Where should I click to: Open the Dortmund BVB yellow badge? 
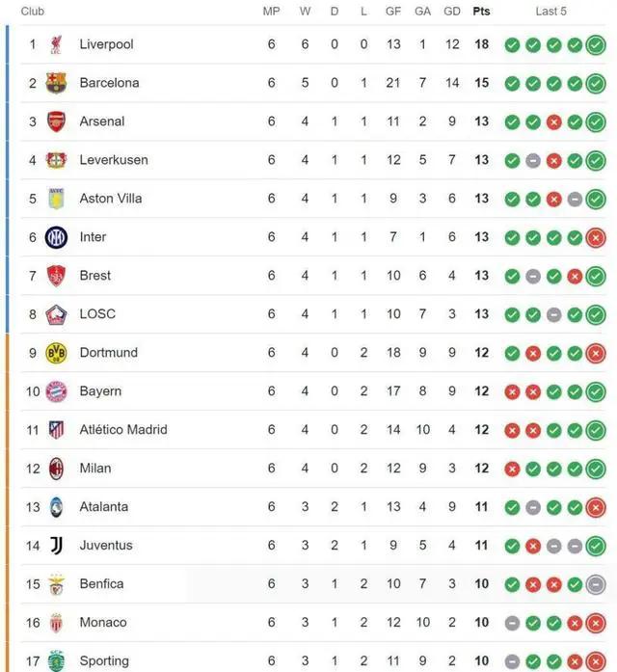click(x=56, y=353)
